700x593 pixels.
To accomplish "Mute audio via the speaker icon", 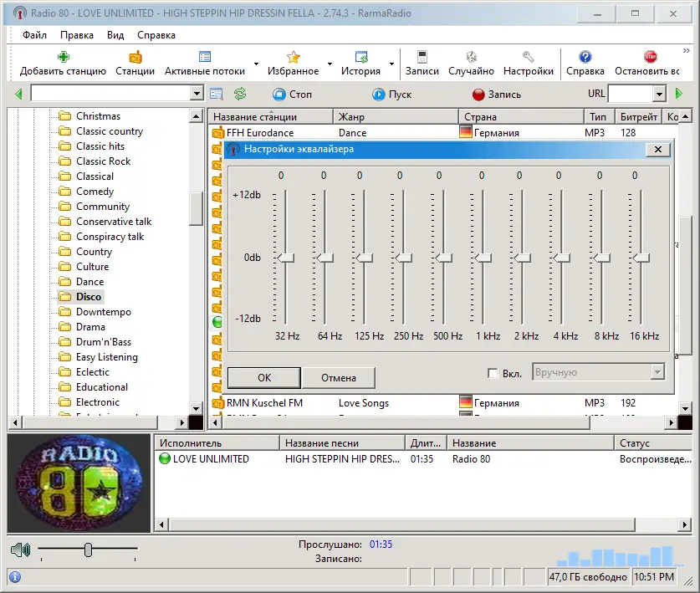I will 20,550.
